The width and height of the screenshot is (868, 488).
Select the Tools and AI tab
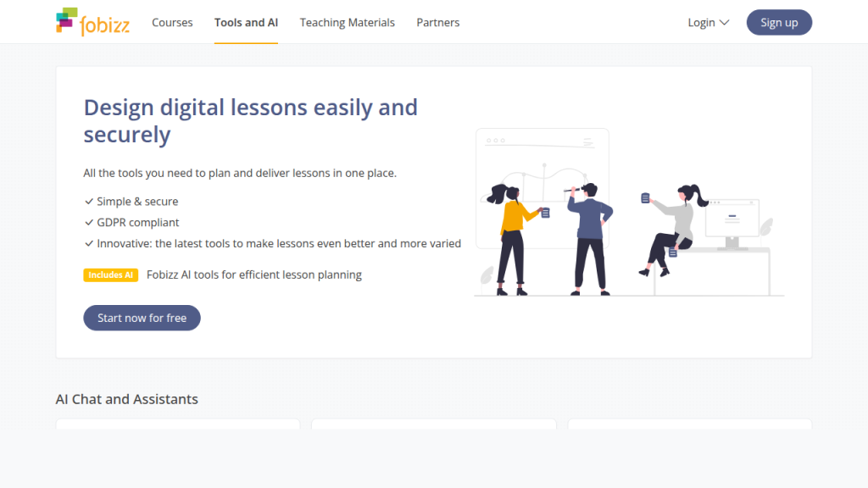click(x=246, y=23)
